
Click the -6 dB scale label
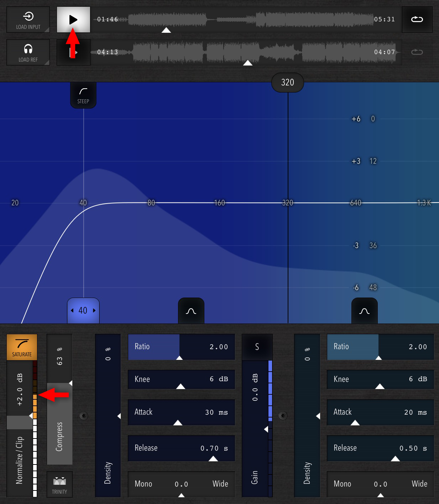356,288
